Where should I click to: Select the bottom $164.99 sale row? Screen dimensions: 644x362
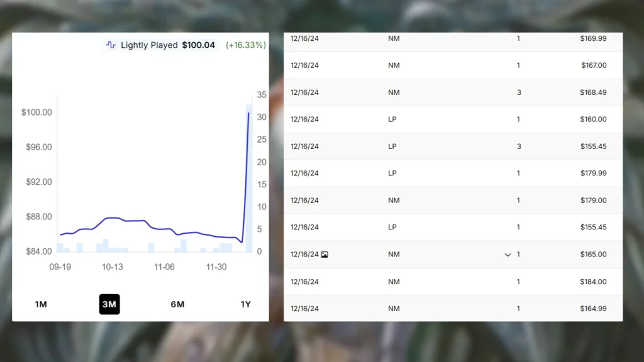453,309
